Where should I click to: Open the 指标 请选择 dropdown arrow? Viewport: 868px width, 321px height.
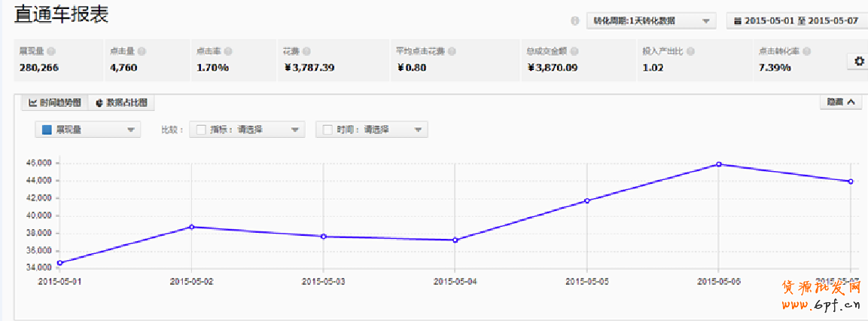point(294,130)
